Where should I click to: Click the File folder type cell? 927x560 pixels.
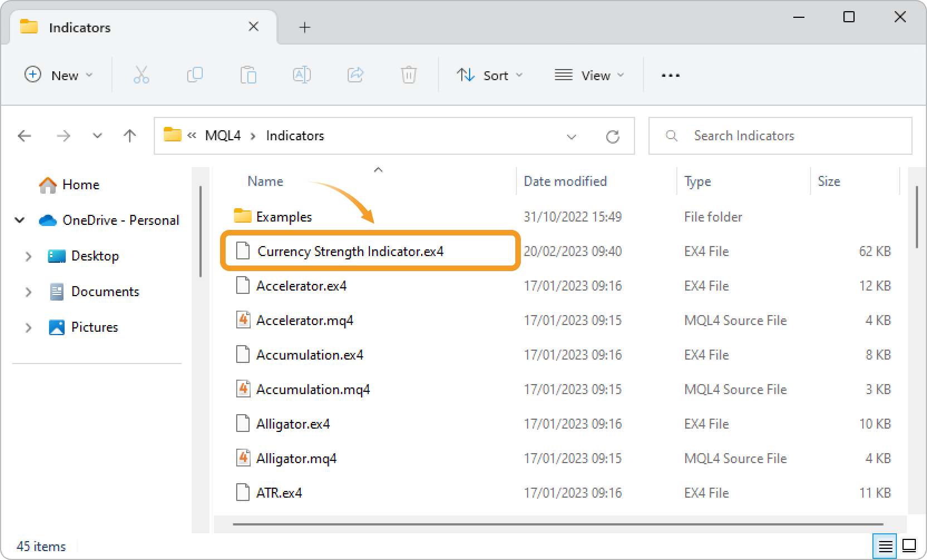pos(713,217)
